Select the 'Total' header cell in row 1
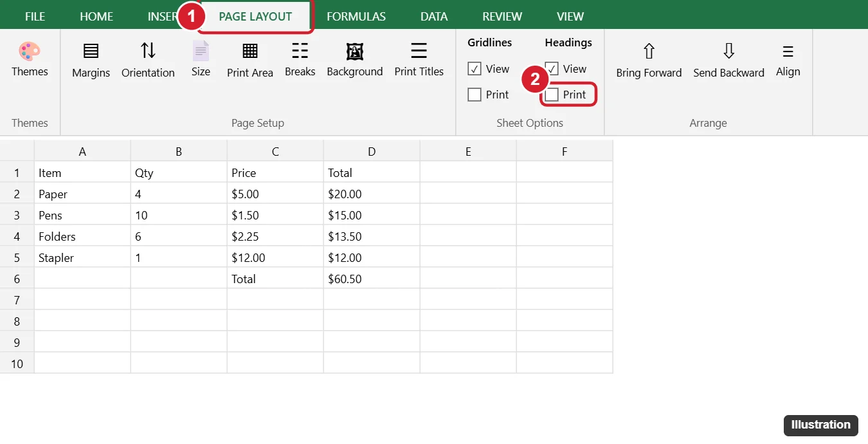Screen dimensions: 868x444 pyautogui.click(x=372, y=172)
